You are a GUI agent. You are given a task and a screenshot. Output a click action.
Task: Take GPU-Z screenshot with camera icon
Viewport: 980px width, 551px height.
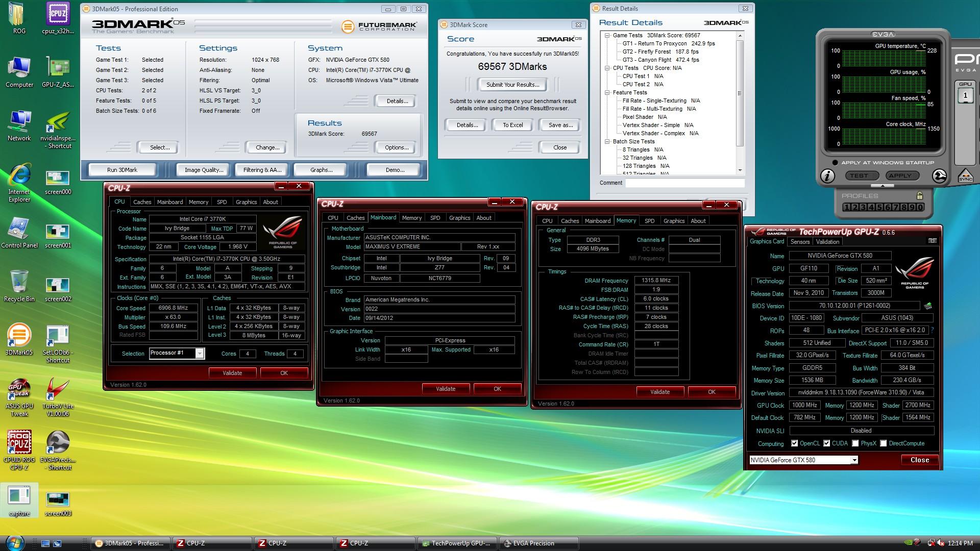[932, 241]
